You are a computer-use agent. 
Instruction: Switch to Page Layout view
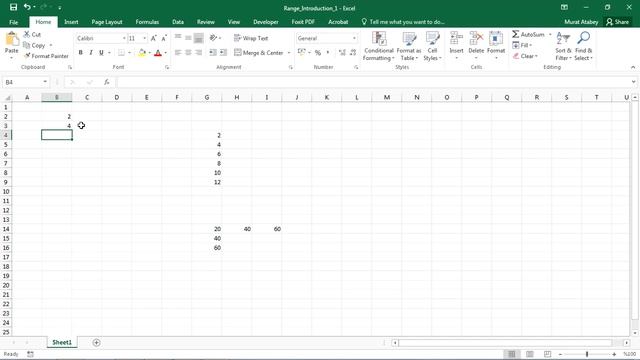[530, 354]
